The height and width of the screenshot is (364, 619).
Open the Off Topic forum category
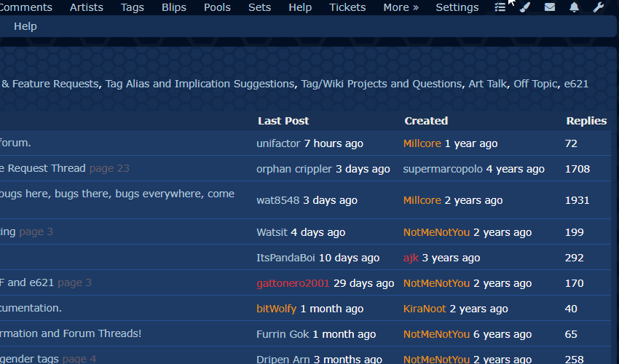coord(535,84)
